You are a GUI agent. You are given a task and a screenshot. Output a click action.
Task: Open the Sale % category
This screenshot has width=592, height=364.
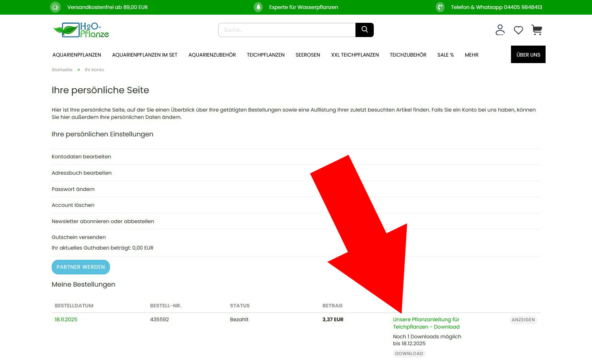click(x=445, y=55)
